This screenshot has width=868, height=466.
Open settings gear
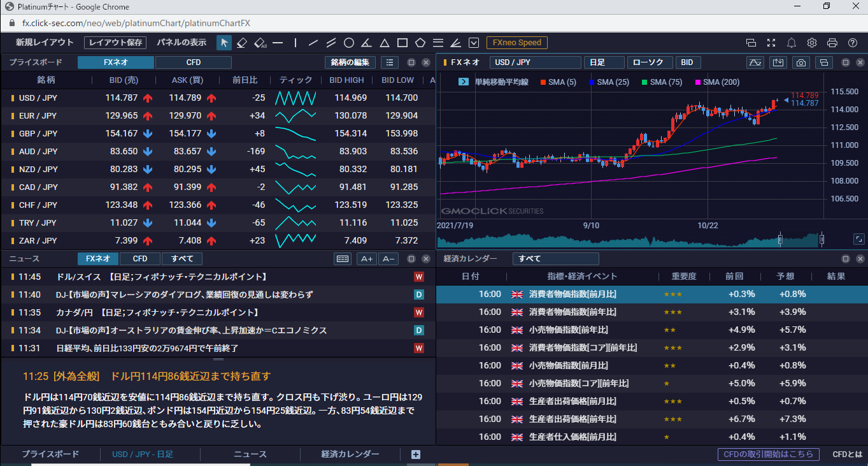point(812,43)
